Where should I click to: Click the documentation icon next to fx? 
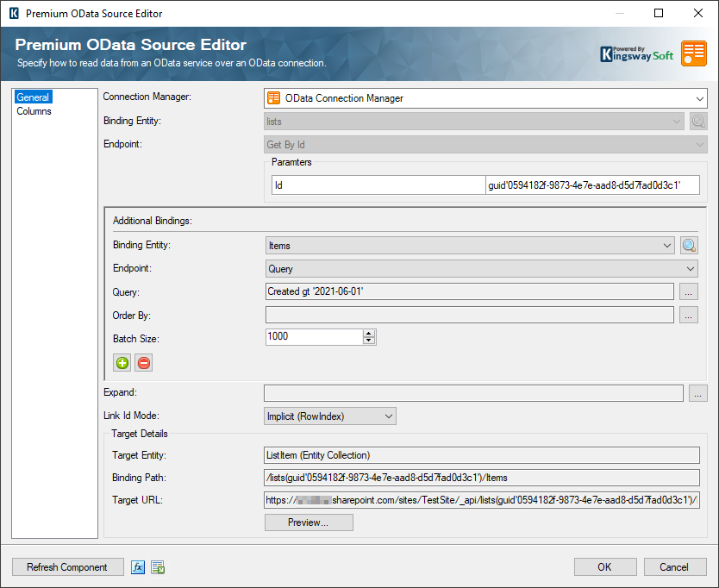pyautogui.click(x=158, y=566)
